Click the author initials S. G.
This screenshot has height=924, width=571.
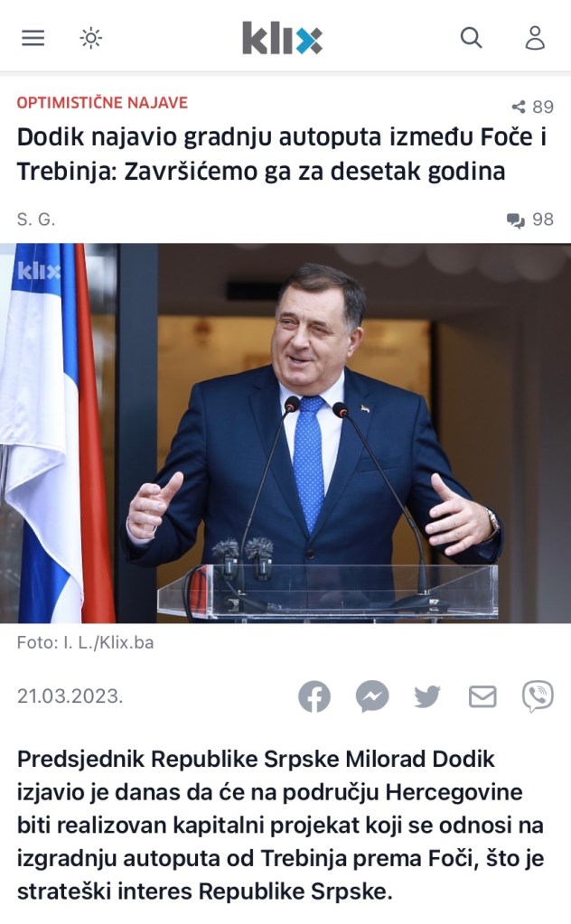point(36,219)
